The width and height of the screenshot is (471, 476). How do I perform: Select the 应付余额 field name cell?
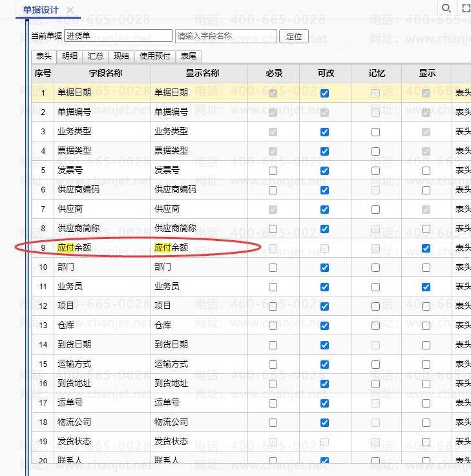(102, 248)
